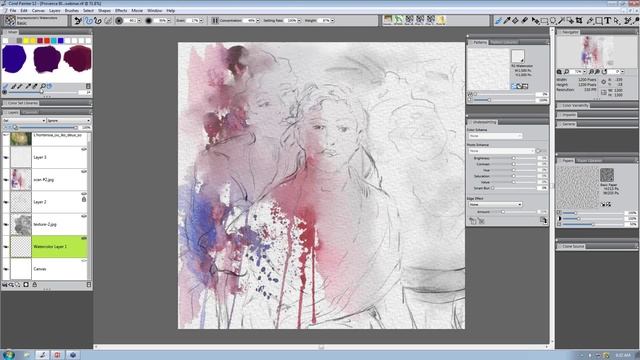Open the Navigator zoom level dropdown

584,72
